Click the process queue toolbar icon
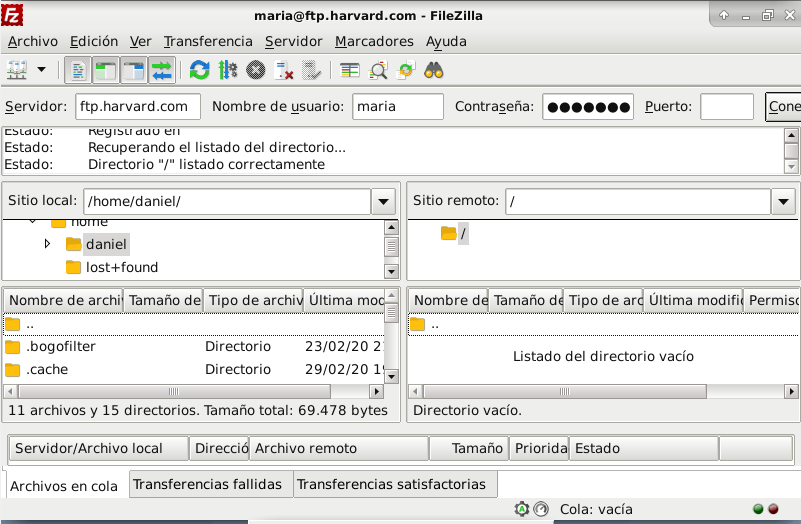The width and height of the screenshot is (801, 524). tap(228, 70)
